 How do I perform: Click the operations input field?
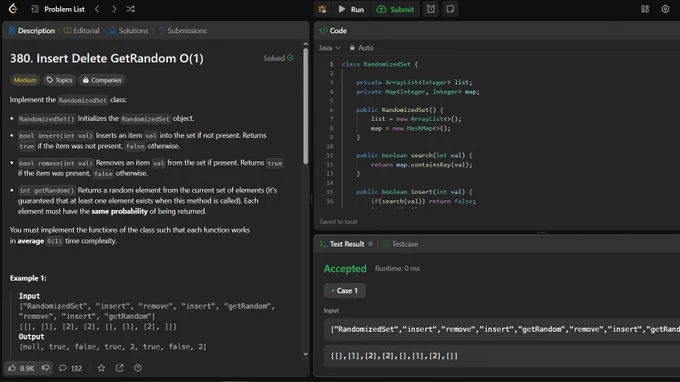(x=502, y=329)
